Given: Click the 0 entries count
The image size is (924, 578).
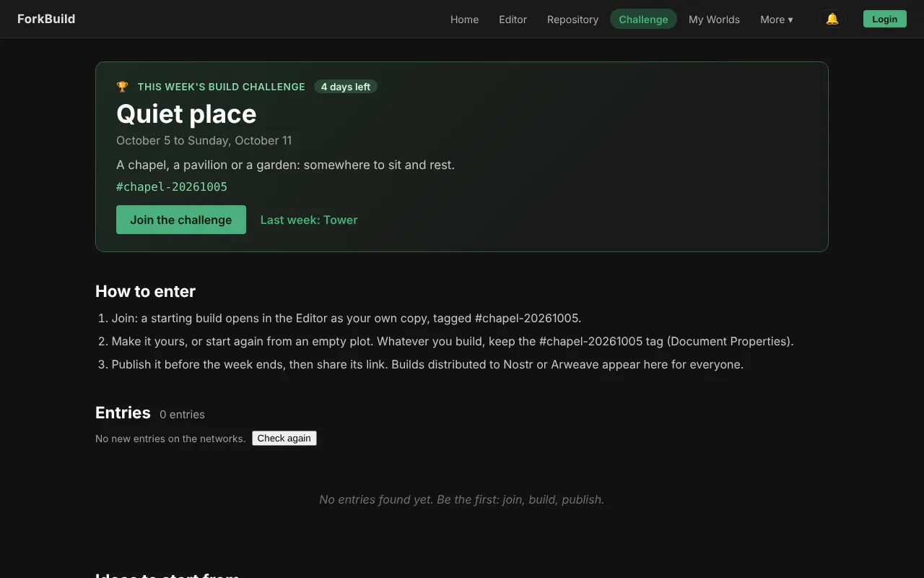Looking at the screenshot, I should [182, 414].
